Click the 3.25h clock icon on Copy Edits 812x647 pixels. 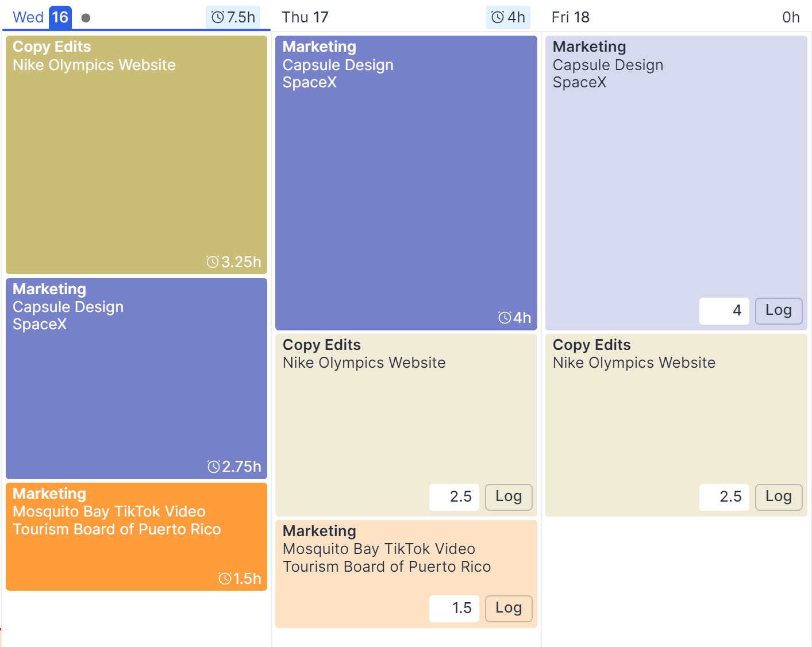pyautogui.click(x=213, y=262)
